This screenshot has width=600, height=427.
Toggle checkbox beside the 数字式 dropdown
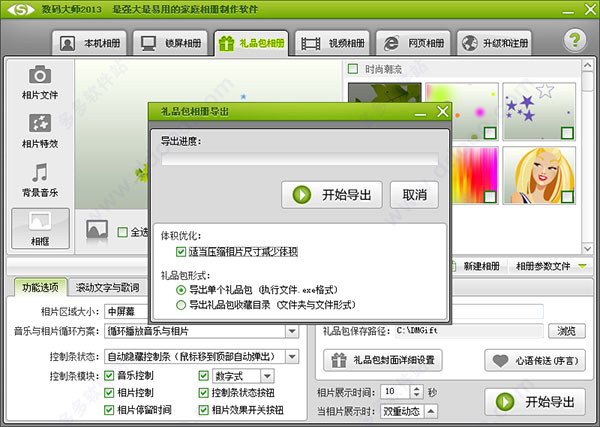tap(204, 375)
